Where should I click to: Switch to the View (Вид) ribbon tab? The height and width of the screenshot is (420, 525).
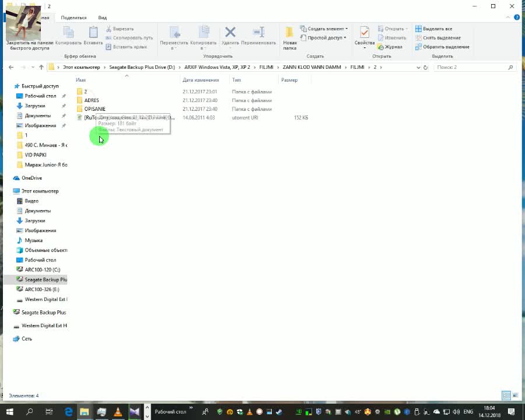pyautogui.click(x=102, y=17)
